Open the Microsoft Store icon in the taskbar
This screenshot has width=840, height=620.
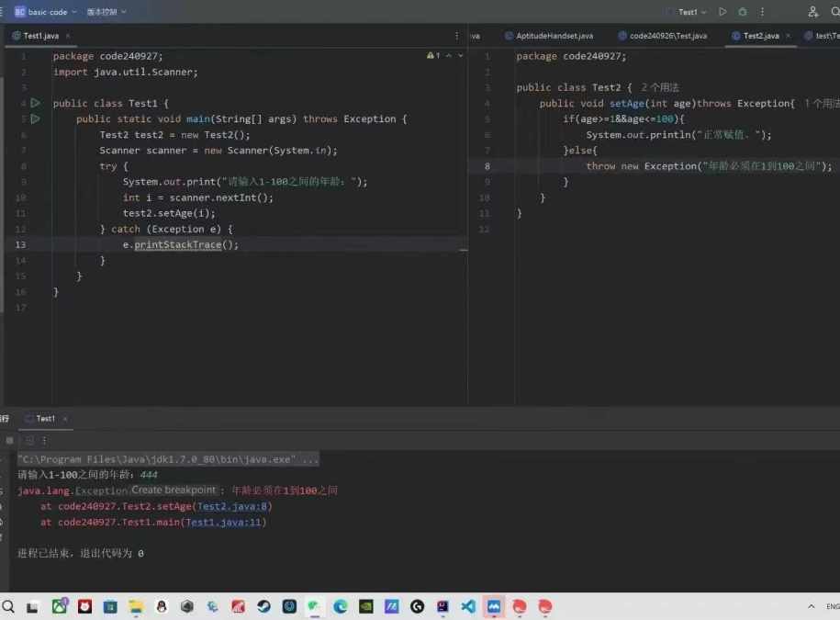coord(110,606)
